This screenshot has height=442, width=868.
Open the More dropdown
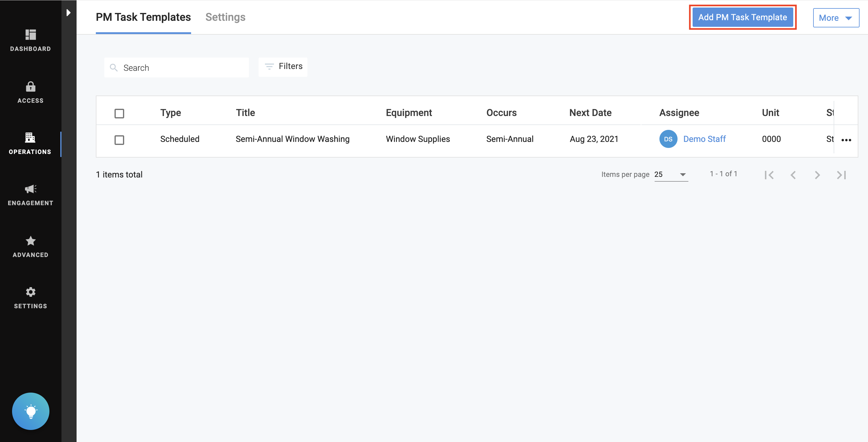pyautogui.click(x=836, y=18)
